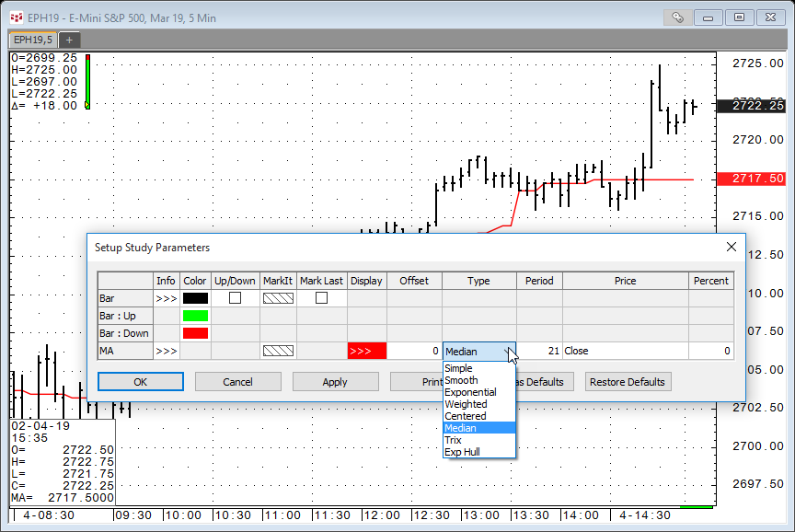Toggle the Bar Up/Down checkbox
795x532 pixels.
click(235, 298)
